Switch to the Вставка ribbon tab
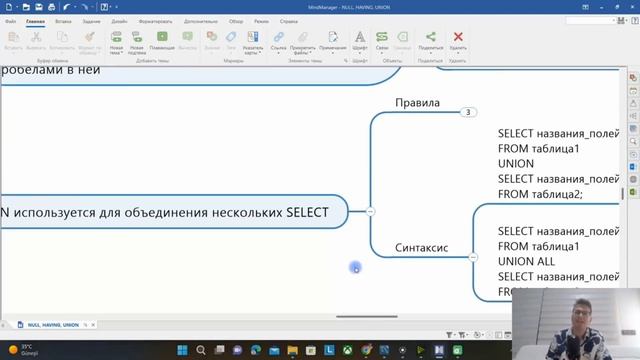640x360 pixels. [x=63, y=21]
